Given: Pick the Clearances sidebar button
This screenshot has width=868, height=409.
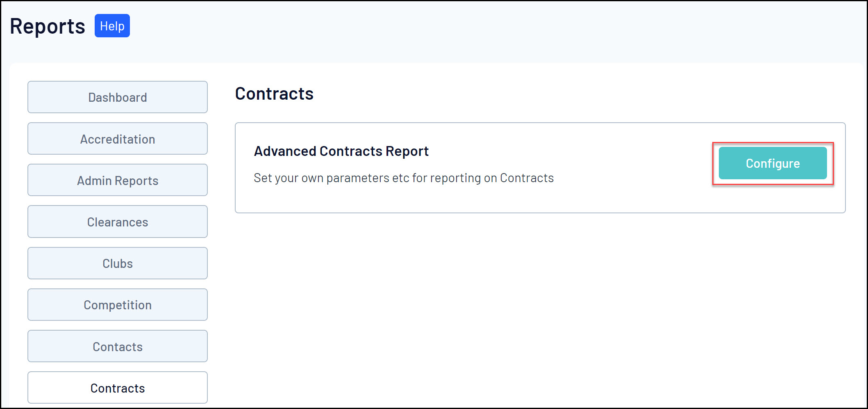Looking at the screenshot, I should (x=118, y=222).
